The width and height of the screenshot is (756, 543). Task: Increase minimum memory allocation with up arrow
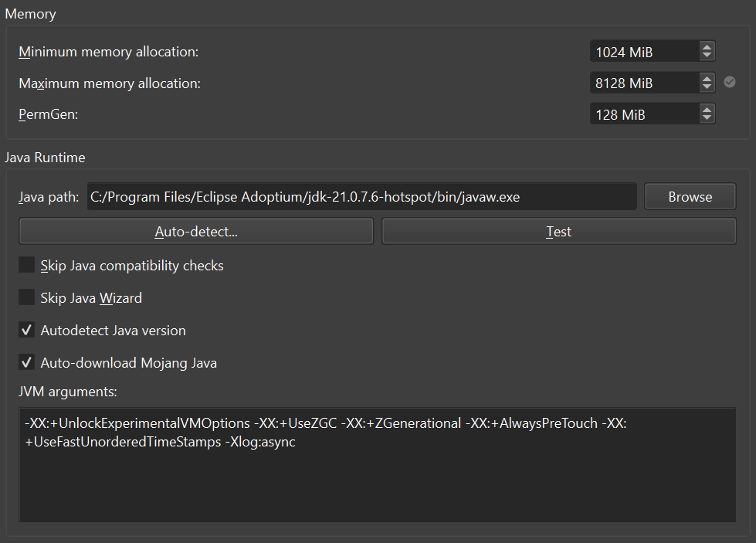(707, 47)
